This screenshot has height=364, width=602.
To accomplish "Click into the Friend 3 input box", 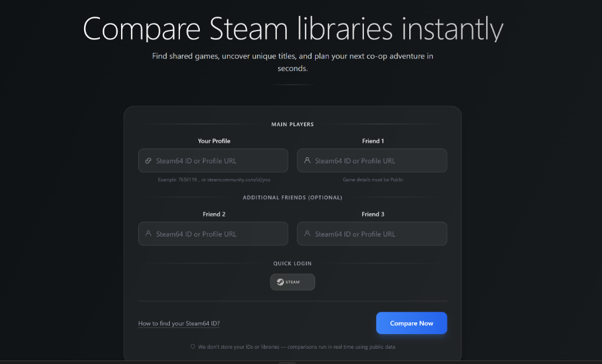I will 377,234.
